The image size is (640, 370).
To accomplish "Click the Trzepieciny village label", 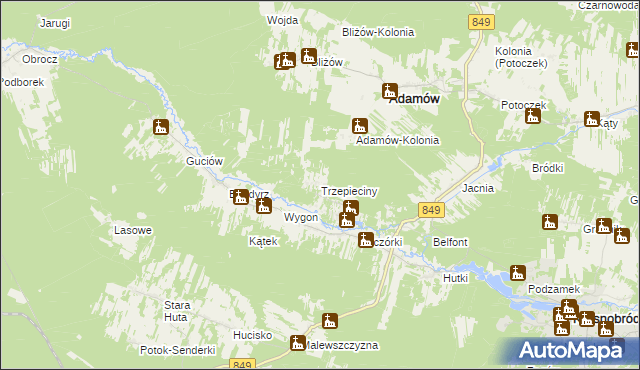I will [349, 191].
